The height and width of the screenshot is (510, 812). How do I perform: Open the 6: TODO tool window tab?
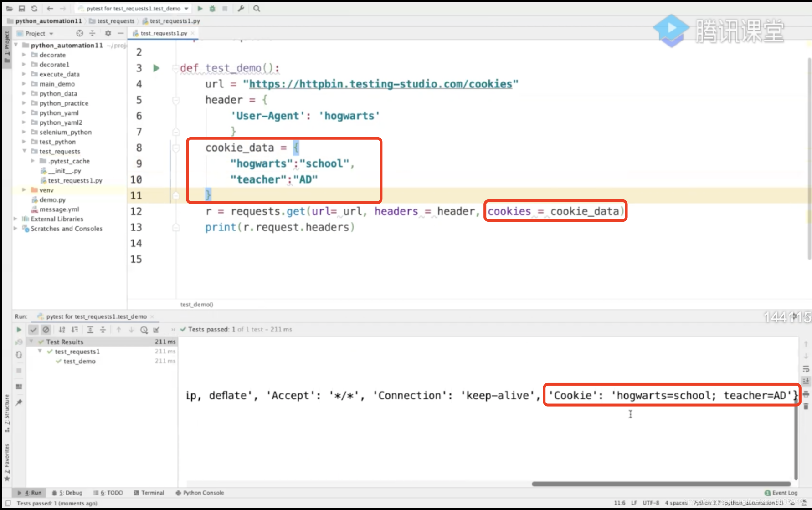(108, 493)
